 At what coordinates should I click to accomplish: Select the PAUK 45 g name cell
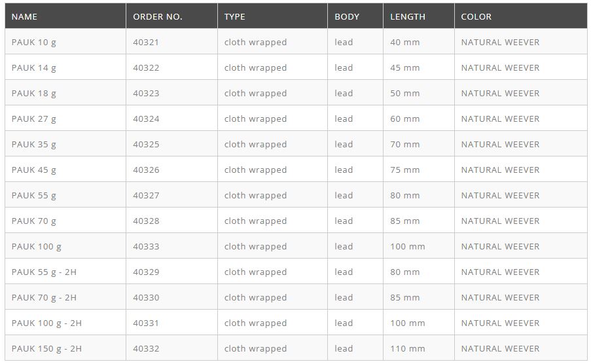34,170
